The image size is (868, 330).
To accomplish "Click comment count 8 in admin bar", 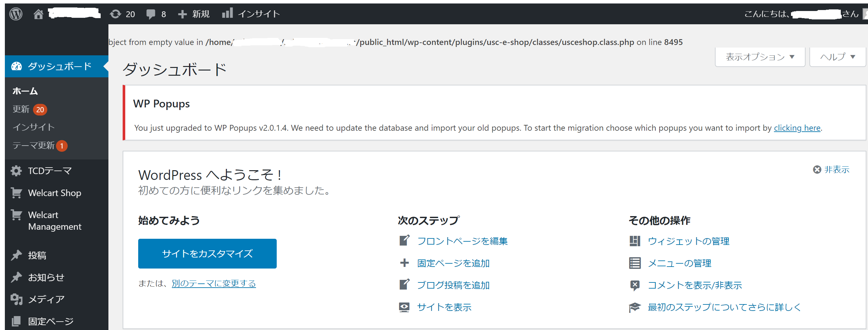I will tap(163, 14).
